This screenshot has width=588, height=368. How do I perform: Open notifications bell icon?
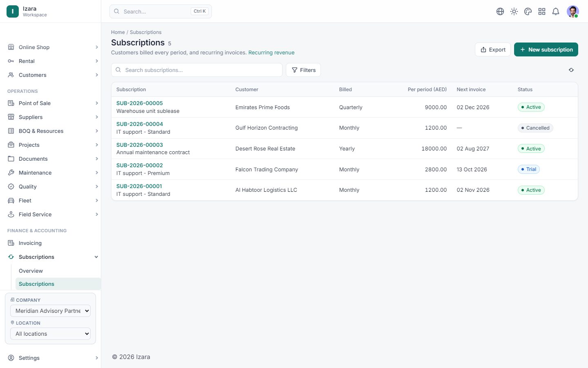(556, 11)
